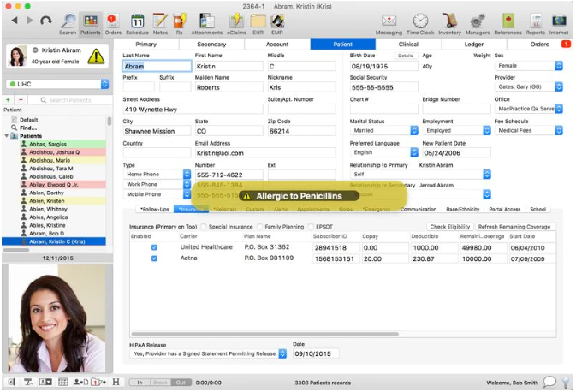
Task: Toggle Enabled checkbox for Aetna
Action: point(154,258)
